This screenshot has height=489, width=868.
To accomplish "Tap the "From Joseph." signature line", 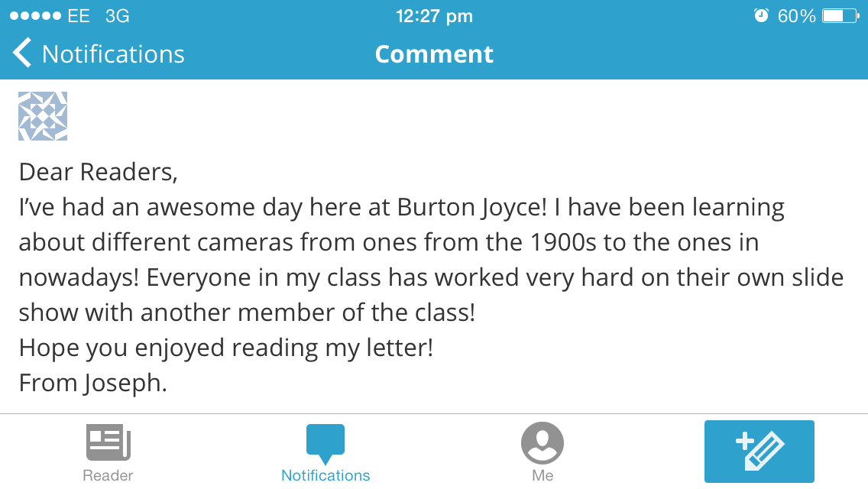I will 92,383.
